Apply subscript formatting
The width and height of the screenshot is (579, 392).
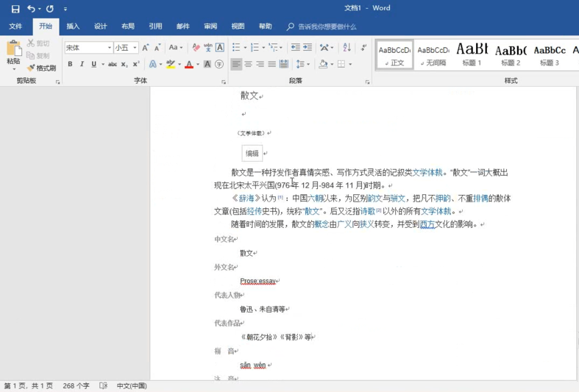[x=125, y=65]
